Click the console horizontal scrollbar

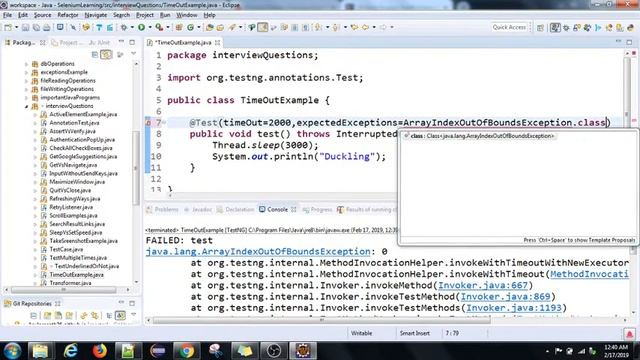pyautogui.click(x=321, y=320)
